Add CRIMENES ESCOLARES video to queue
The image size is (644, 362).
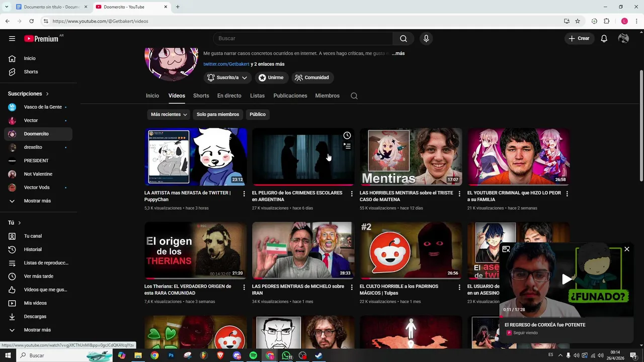tap(347, 146)
